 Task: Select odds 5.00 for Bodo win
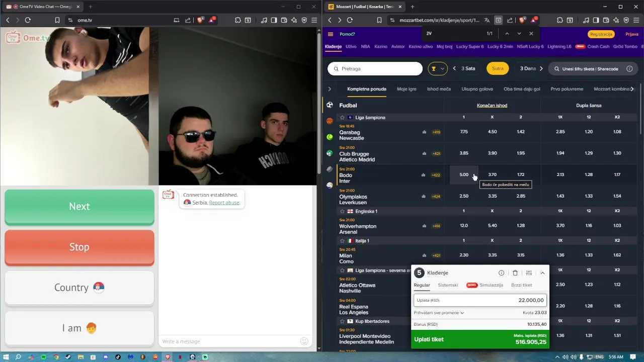pyautogui.click(x=464, y=174)
